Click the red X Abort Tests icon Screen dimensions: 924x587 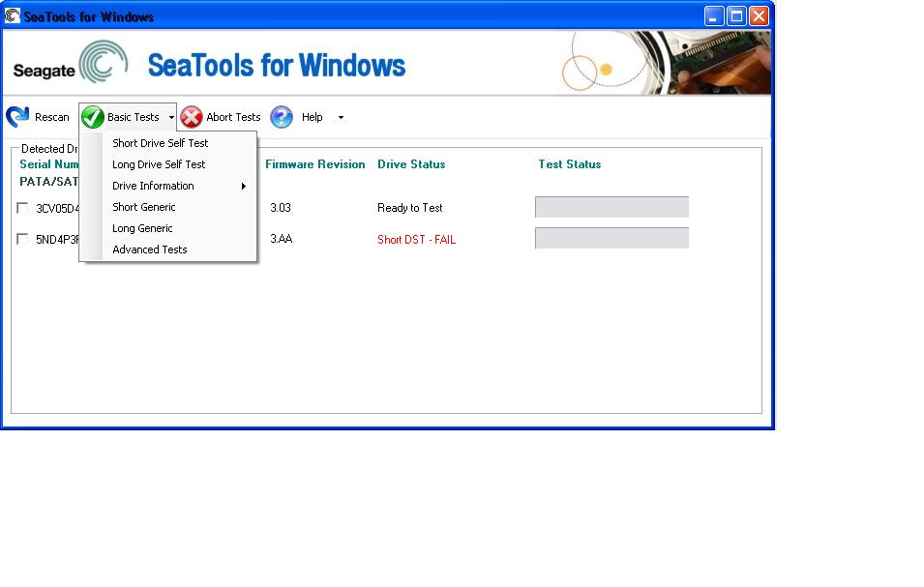pos(192,117)
